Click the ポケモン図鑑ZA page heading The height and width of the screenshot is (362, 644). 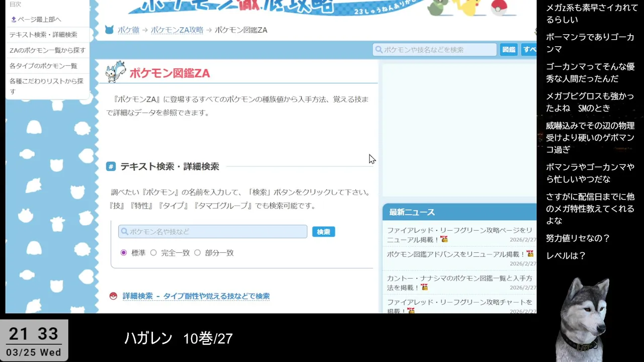pos(170,73)
